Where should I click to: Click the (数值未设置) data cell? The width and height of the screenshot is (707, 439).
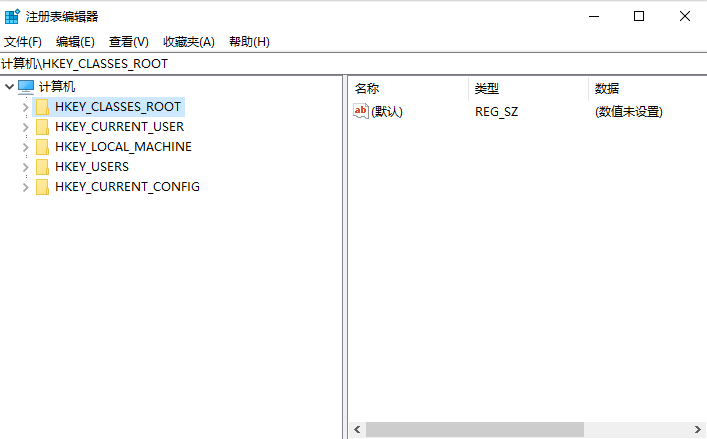pyautogui.click(x=629, y=111)
